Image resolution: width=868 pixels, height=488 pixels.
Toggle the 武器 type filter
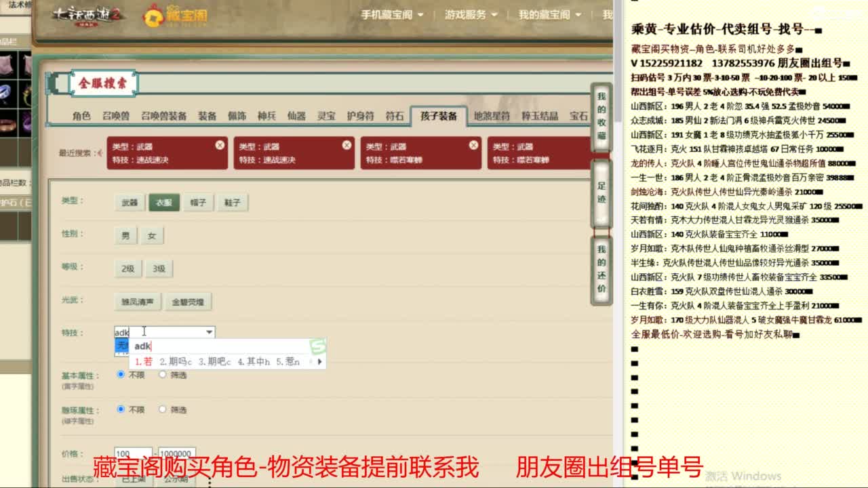click(129, 203)
